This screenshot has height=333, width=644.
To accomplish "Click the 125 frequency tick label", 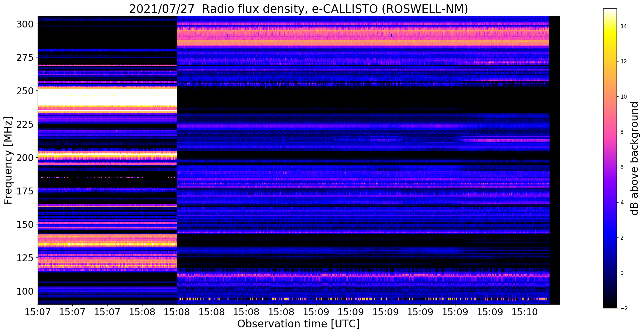I will (25, 257).
